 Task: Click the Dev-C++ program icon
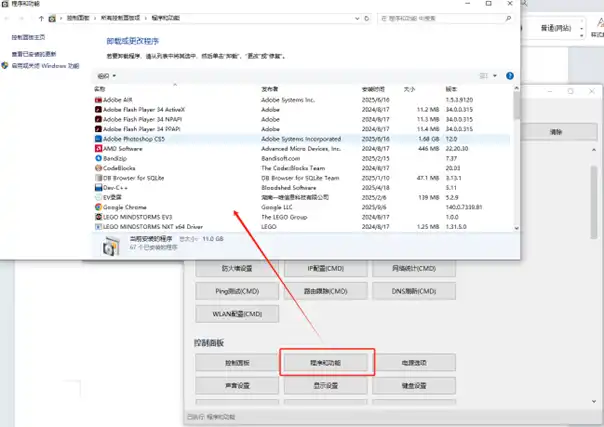tap(98, 188)
